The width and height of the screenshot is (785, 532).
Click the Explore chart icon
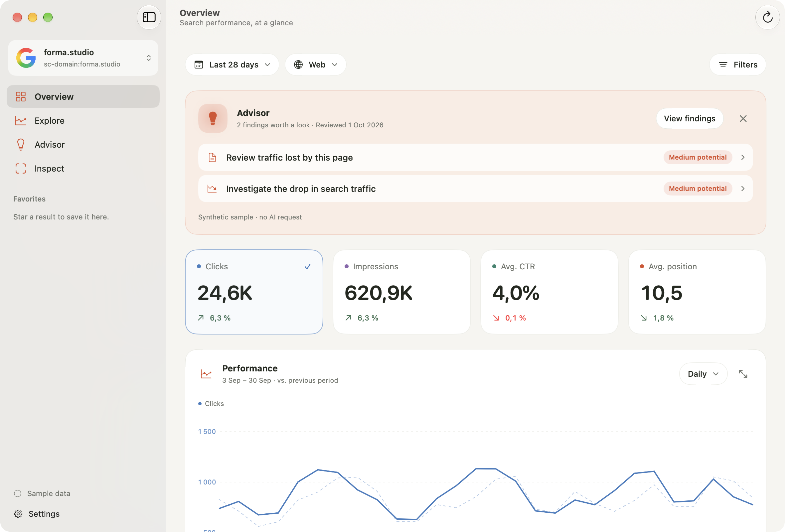click(21, 120)
